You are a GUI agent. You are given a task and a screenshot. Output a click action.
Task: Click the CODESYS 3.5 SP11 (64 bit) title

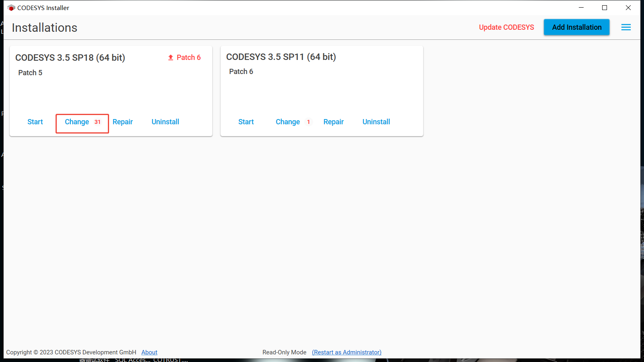pyautogui.click(x=281, y=57)
